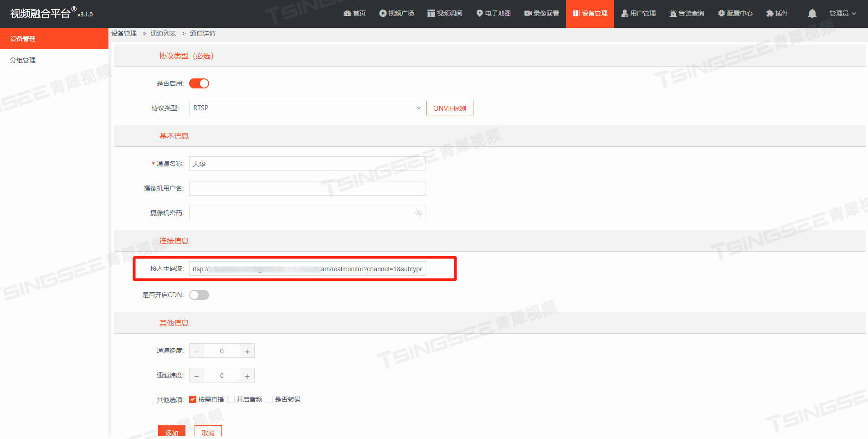Screen dimensions: 868x439
Task: Open 用户管理 in top navigation
Action: [x=639, y=13]
